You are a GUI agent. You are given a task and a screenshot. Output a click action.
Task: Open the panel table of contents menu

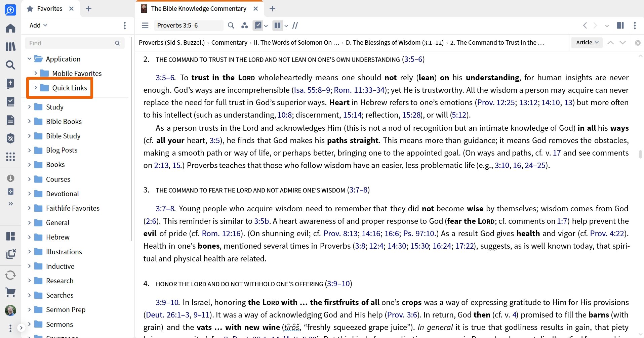pos(145,26)
